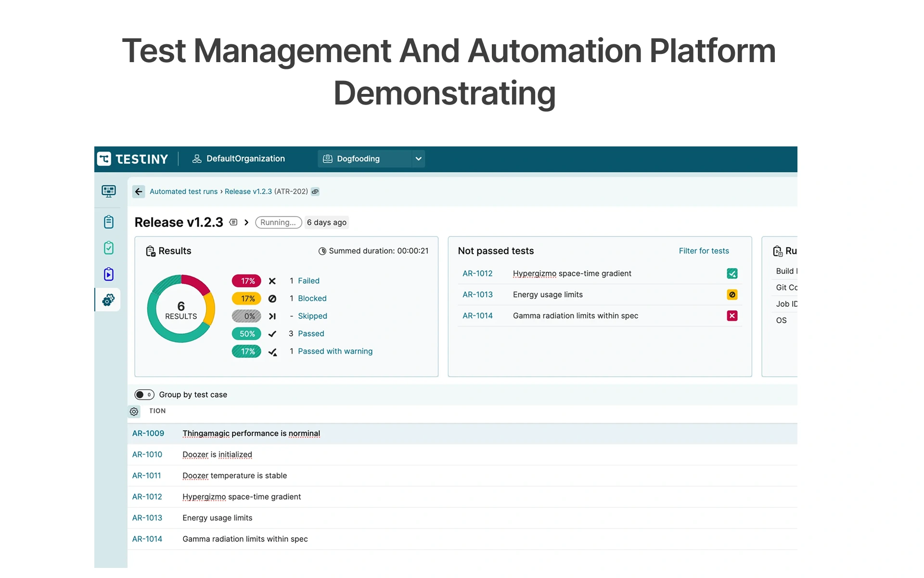Open AR-1009 in the results table

pyautogui.click(x=148, y=433)
